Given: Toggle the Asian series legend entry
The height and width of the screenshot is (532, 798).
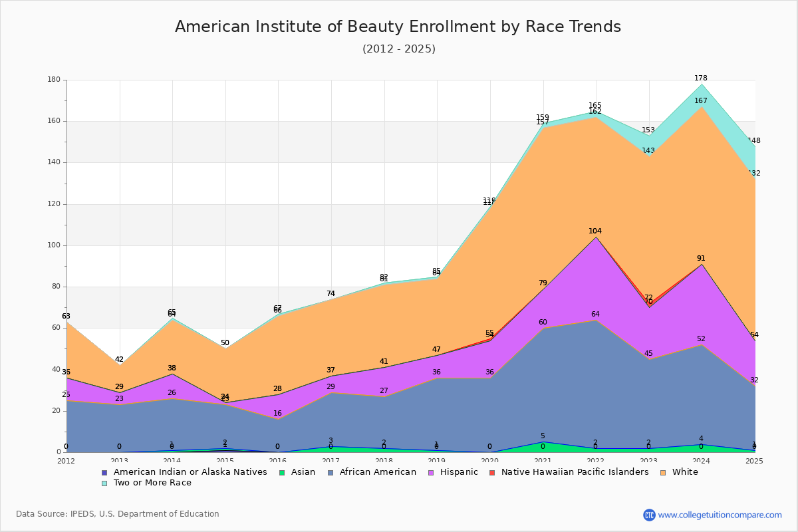Looking at the screenshot, I should (297, 472).
